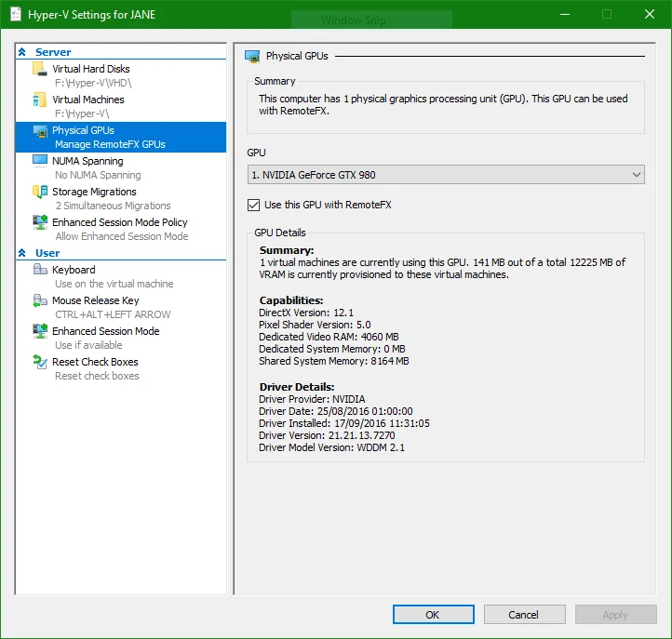Close the Hyper-V Settings window
Image resolution: width=672 pixels, height=639 pixels.
pyautogui.click(x=649, y=14)
